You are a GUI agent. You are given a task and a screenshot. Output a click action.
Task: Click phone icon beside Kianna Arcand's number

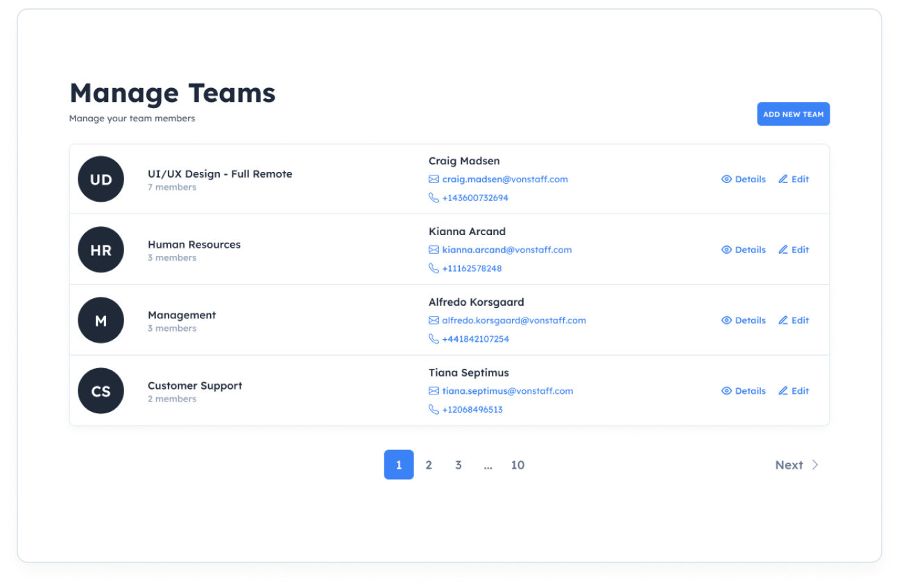(x=434, y=268)
